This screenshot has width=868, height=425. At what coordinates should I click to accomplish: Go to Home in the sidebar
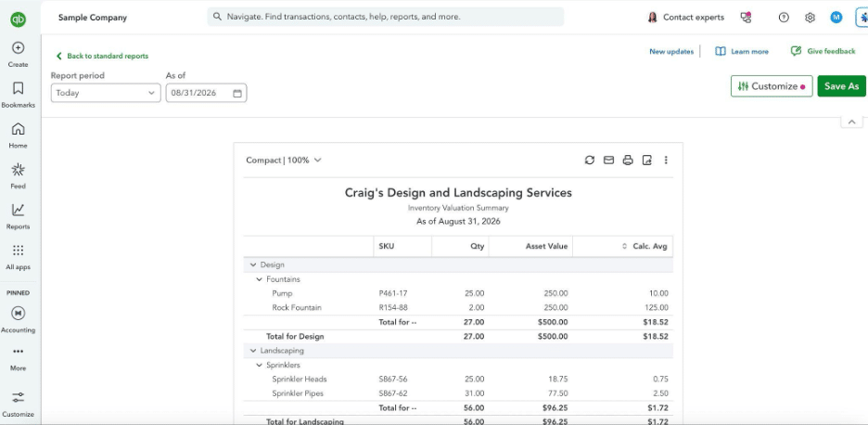tap(18, 135)
